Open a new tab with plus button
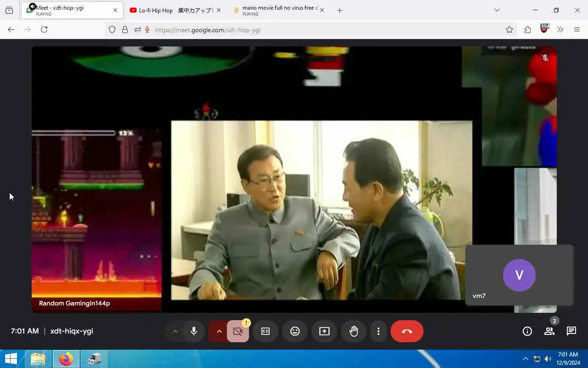The height and width of the screenshot is (368, 588). (x=339, y=10)
